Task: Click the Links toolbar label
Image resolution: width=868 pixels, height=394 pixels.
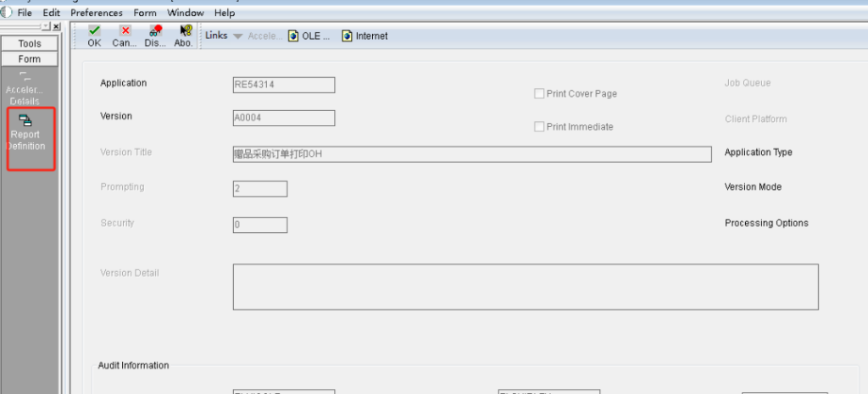Action: (216, 36)
